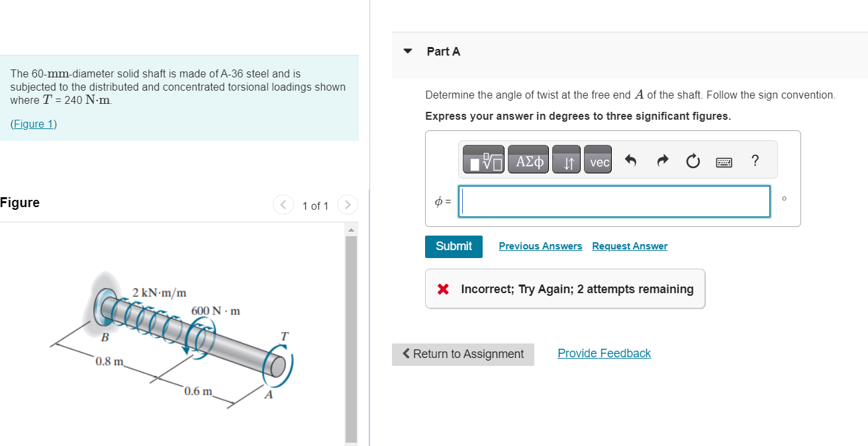Redo the last answer edit
This screenshot has height=446, width=868.
tap(662, 159)
